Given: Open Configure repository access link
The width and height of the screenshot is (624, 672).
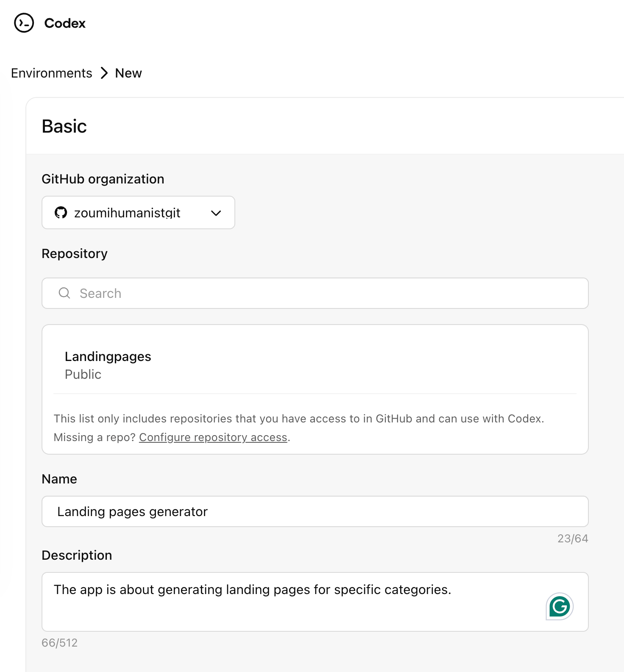Looking at the screenshot, I should [x=213, y=437].
